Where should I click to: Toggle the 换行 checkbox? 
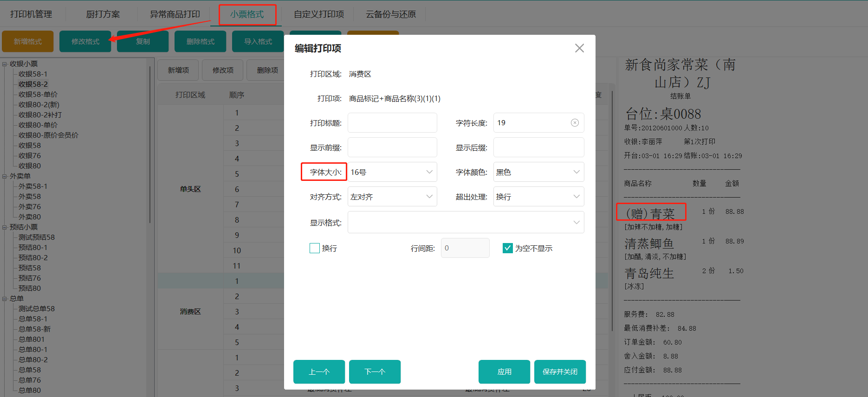point(315,248)
